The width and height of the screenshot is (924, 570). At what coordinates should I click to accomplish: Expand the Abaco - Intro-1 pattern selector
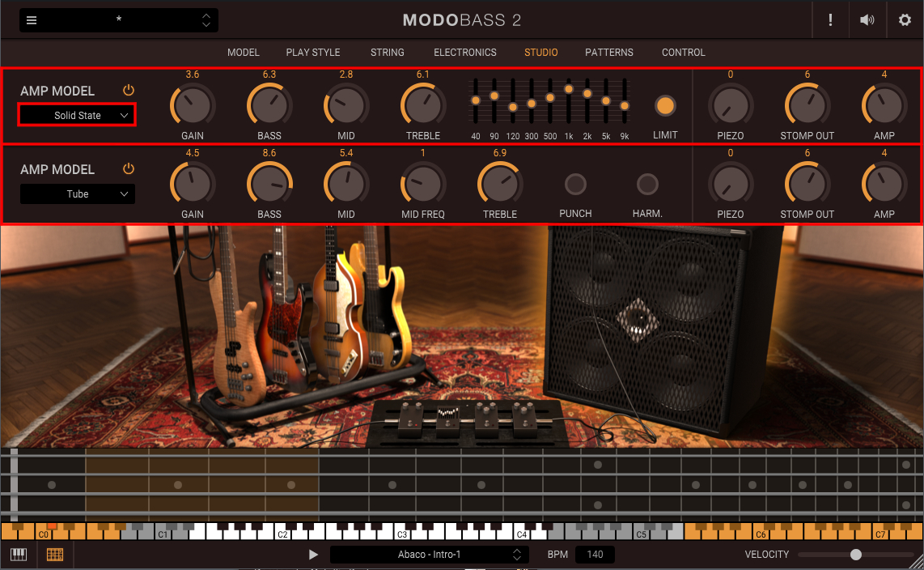pyautogui.click(x=429, y=555)
